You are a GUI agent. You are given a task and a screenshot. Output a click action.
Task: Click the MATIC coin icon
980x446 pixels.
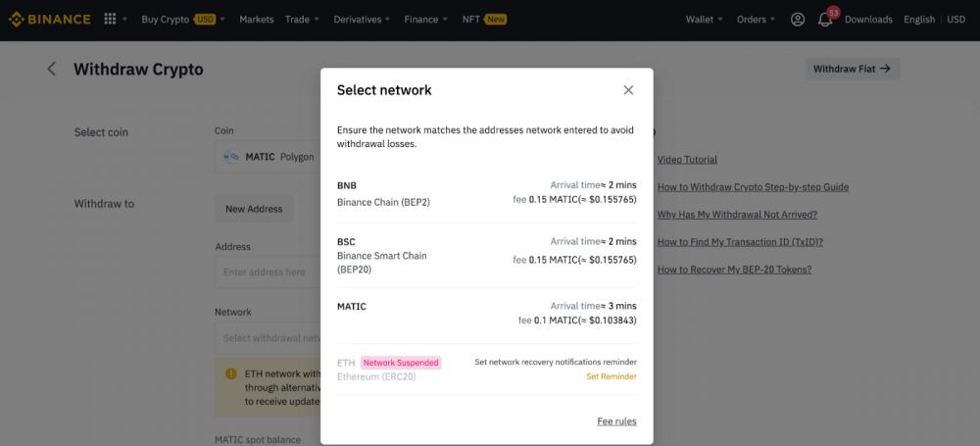[231, 157]
